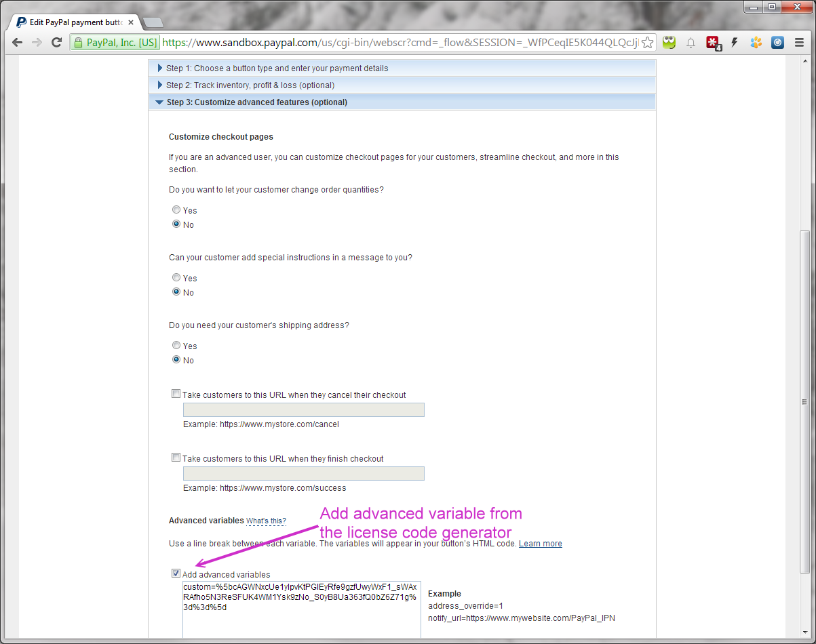Select the Edit PayPal payment button tab
Viewport: 816px width, 644px height.
75,22
